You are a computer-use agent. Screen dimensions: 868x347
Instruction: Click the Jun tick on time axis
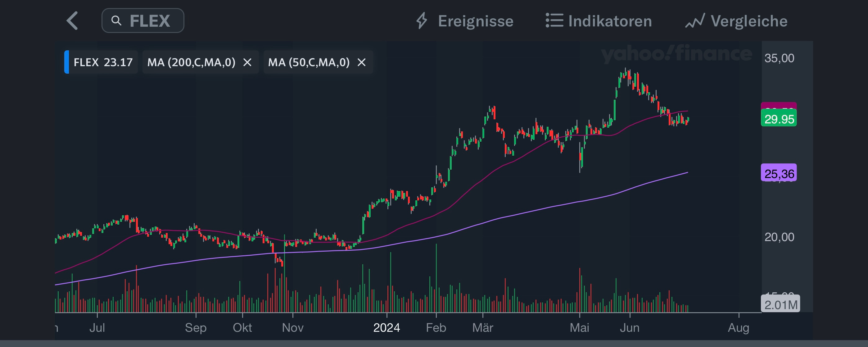pyautogui.click(x=630, y=327)
